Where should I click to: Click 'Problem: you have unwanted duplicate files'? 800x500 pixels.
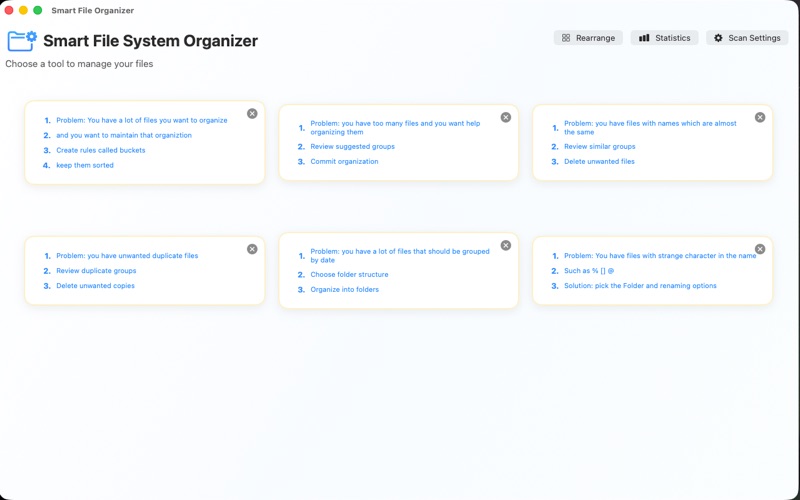(x=127, y=256)
